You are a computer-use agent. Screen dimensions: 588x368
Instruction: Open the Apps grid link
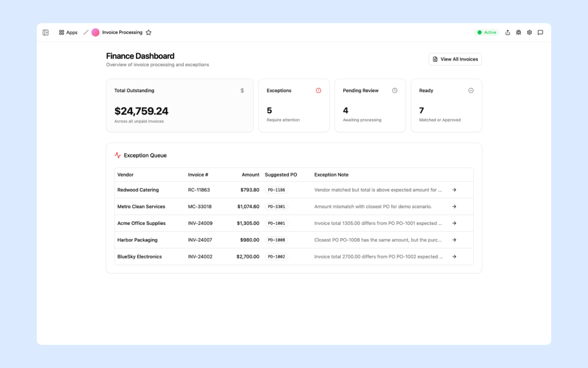(x=68, y=32)
